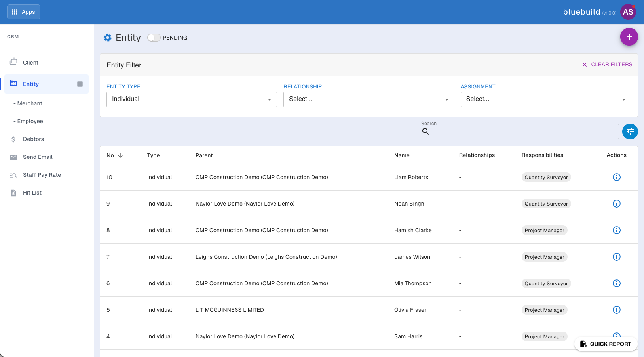Click Mia Thompson's Quantity Surveyor chip
Screen dimensions: 644x357
(546, 283)
